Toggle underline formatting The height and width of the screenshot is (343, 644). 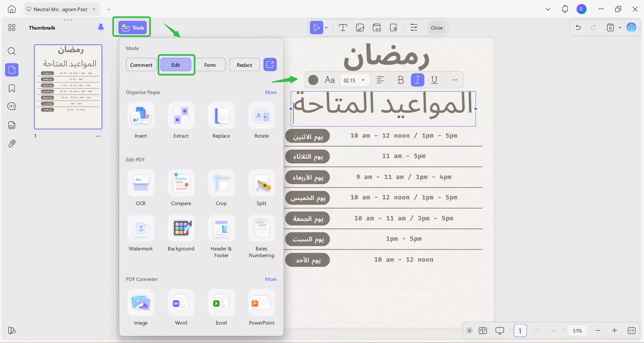(x=434, y=80)
